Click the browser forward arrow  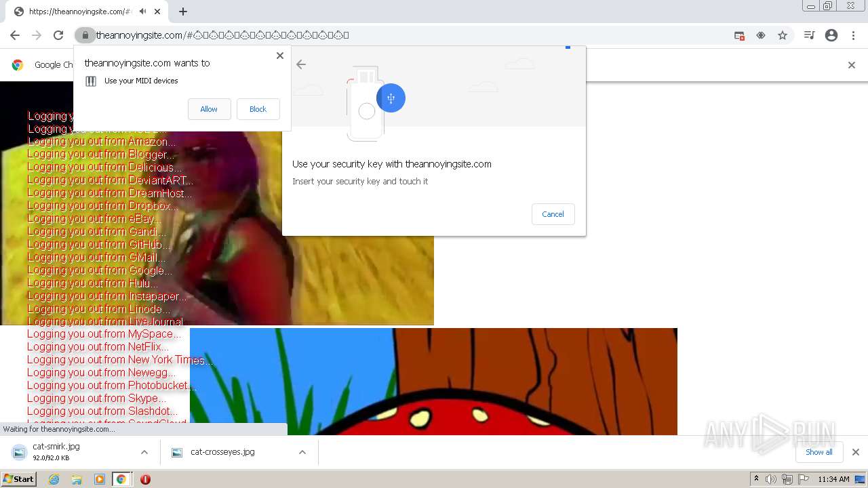tap(37, 35)
